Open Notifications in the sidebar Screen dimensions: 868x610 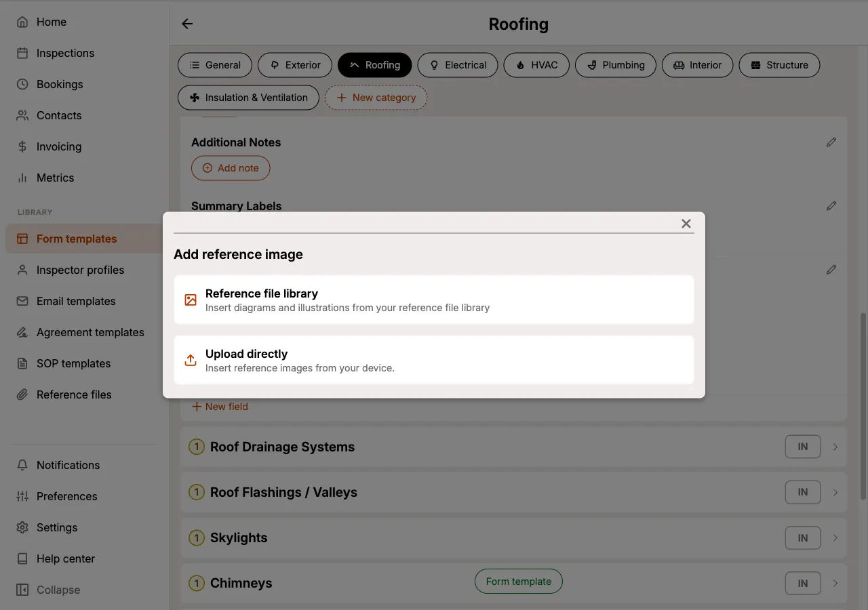tap(84, 465)
